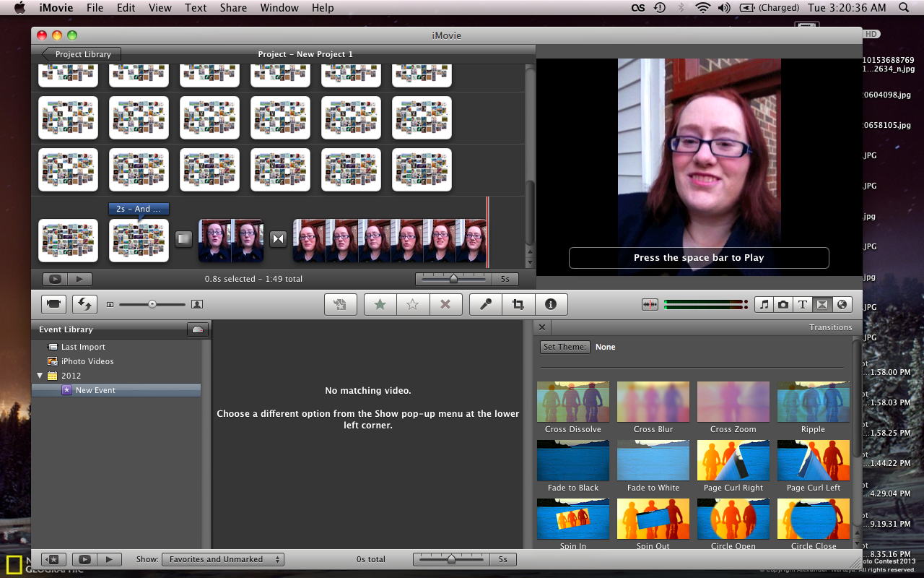This screenshot has width=924, height=578.
Task: Select the Fade to Black transition
Action: coord(573,467)
